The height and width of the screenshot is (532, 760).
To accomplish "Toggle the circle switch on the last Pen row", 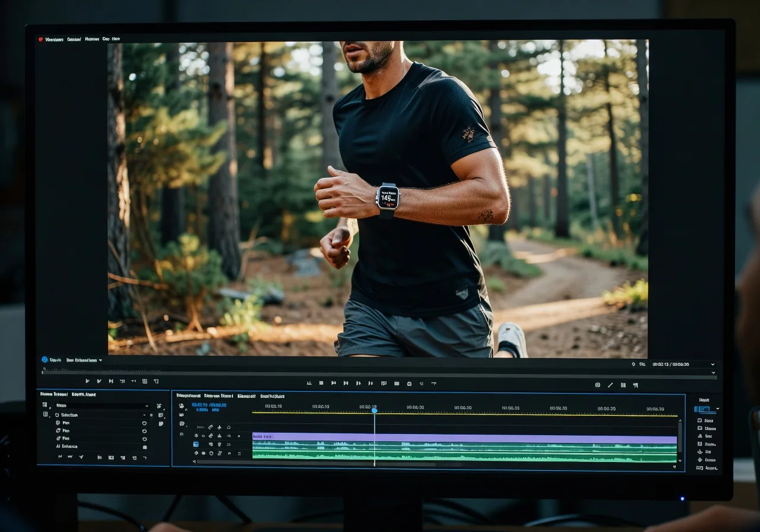I will [144, 439].
